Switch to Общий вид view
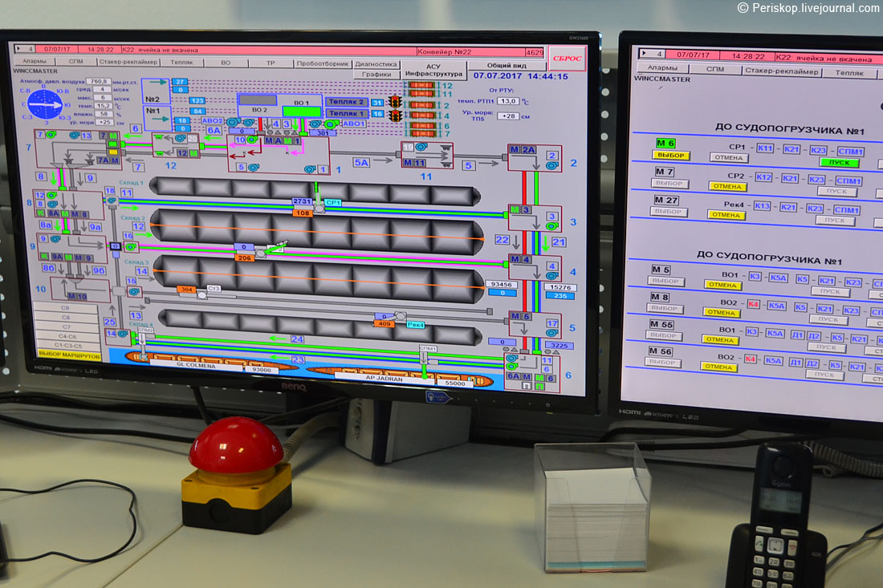Screen dimensions: 883x588 [507, 65]
